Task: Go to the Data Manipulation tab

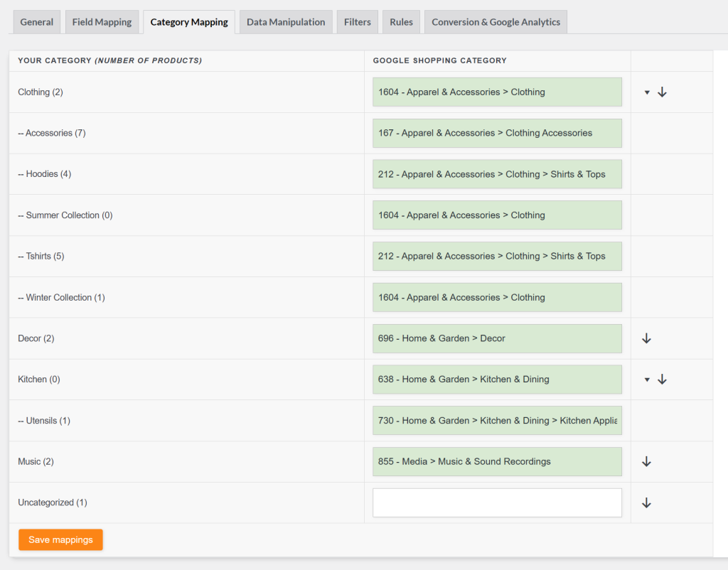Action: point(286,22)
